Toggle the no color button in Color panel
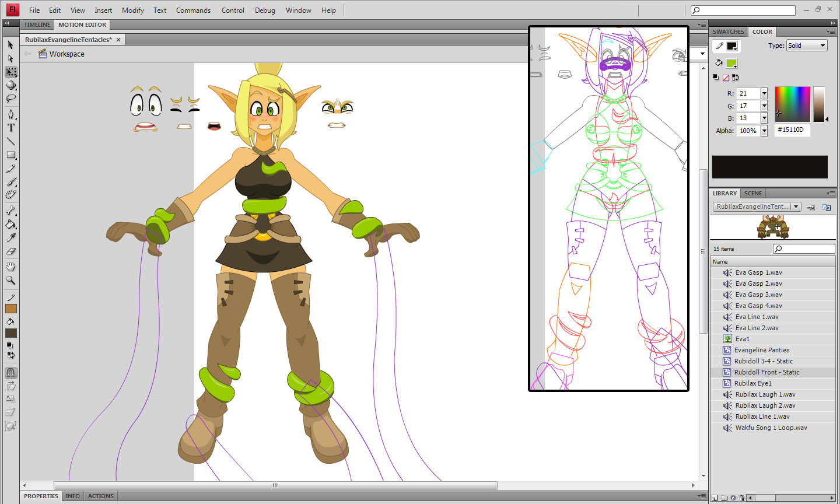The width and height of the screenshot is (840, 504). (726, 78)
